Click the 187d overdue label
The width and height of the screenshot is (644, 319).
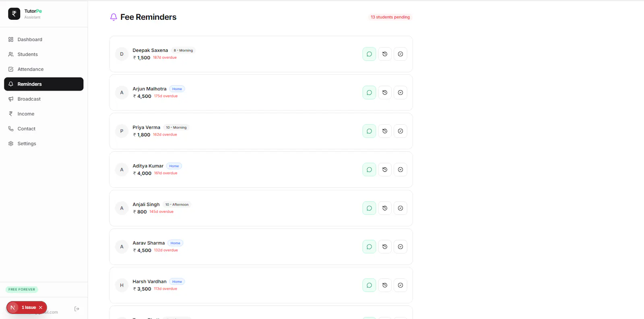[165, 58]
